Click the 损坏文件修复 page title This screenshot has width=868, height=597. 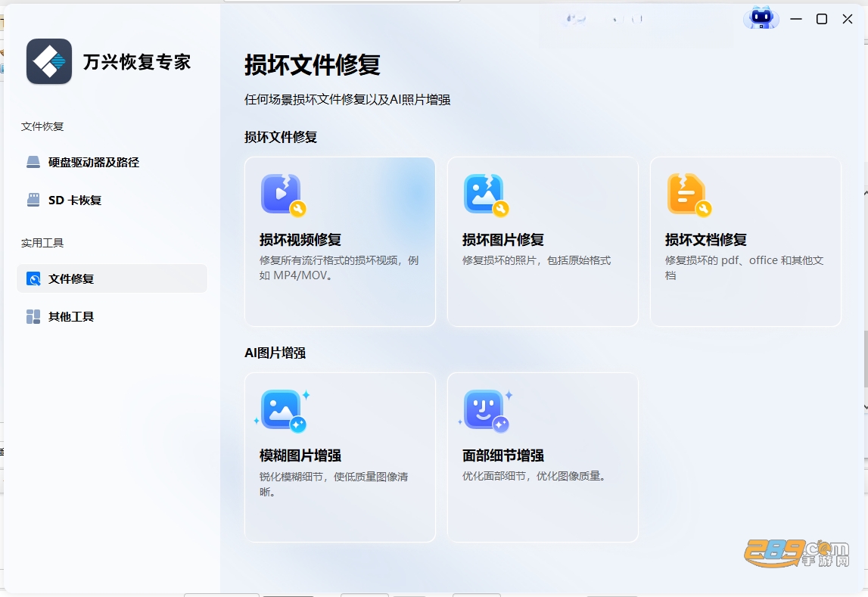point(313,65)
